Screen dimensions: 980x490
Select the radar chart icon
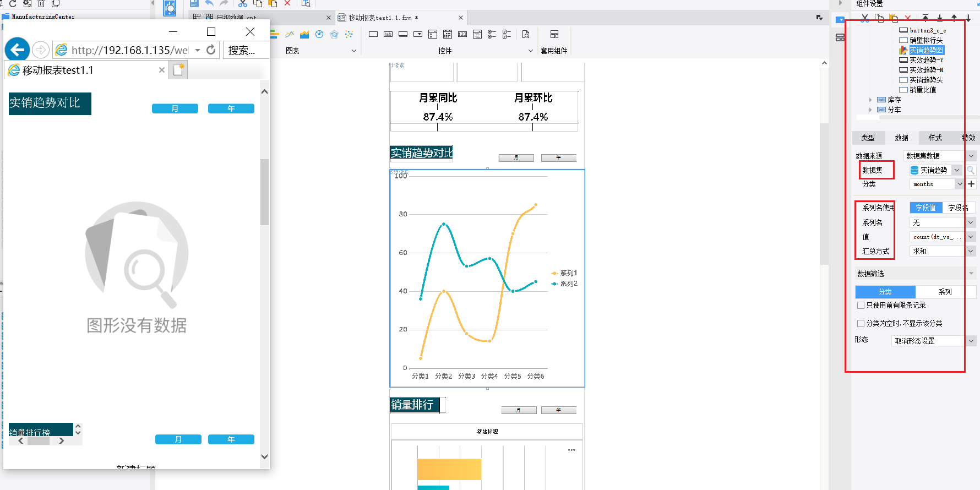[334, 35]
